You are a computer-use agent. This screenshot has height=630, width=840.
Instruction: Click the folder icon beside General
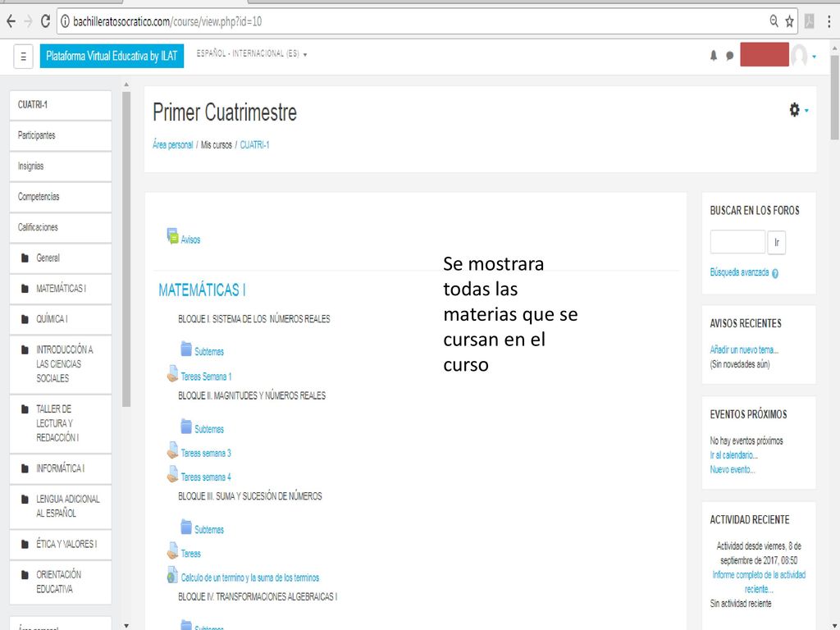point(25,258)
